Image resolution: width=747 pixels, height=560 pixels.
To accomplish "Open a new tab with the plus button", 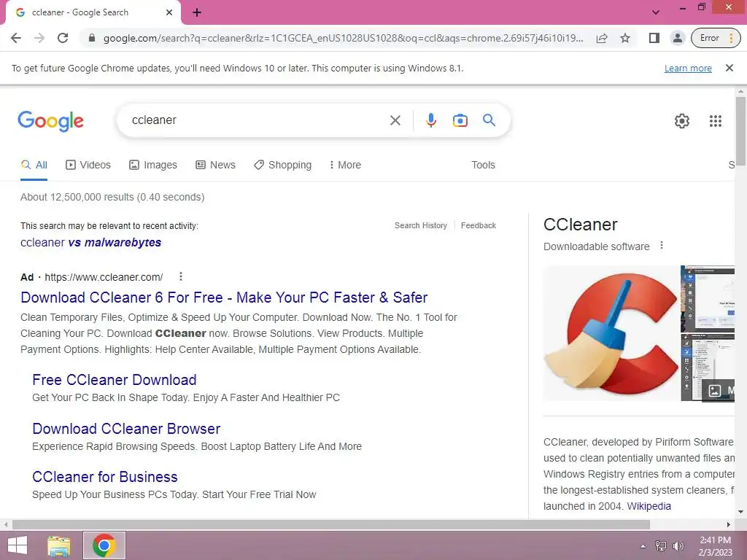I will (x=197, y=12).
